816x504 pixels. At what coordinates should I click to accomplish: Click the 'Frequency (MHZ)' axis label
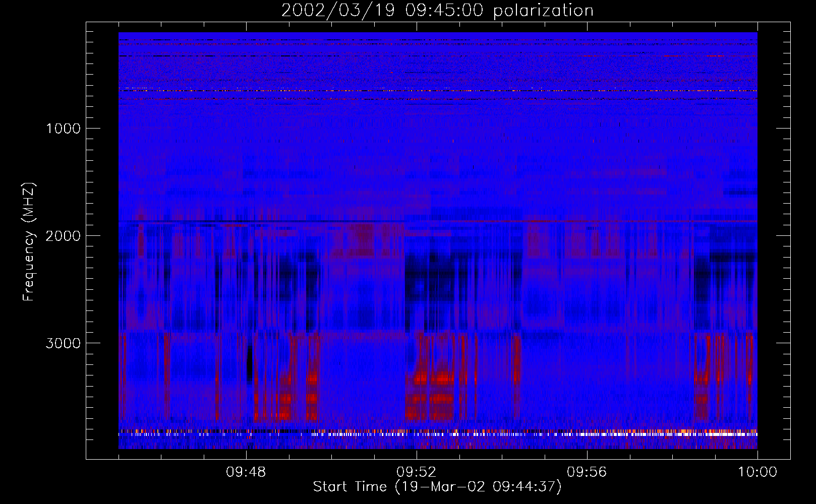[x=29, y=242]
